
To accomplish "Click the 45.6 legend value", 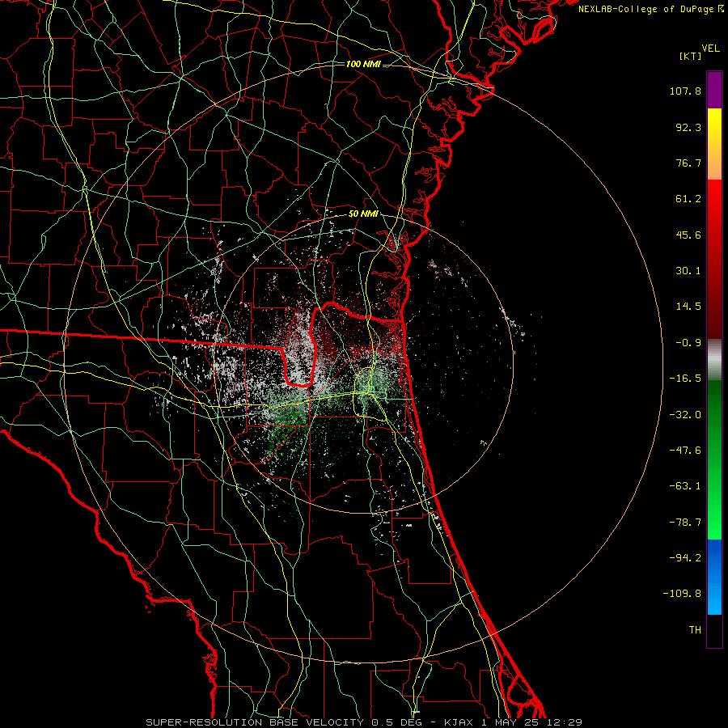I will 688,235.
